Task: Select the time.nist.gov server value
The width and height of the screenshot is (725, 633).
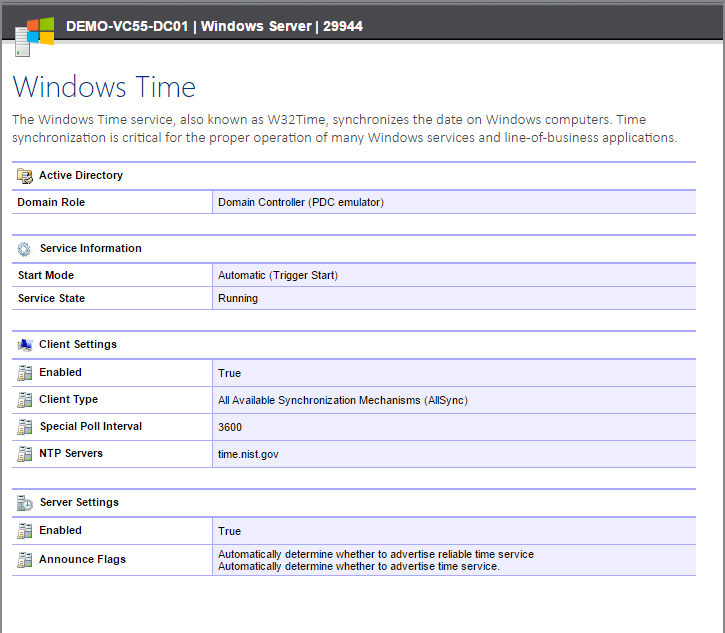Action: (248, 455)
